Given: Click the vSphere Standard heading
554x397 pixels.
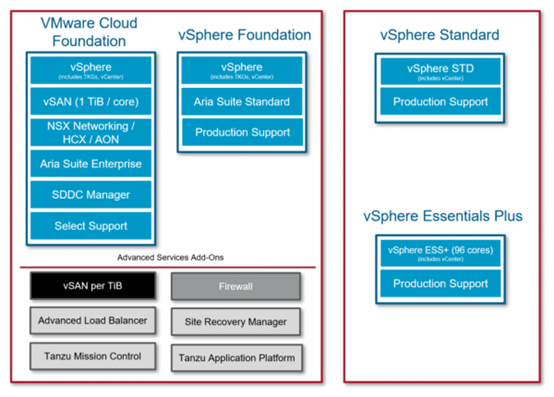Looking at the screenshot, I should 440,35.
